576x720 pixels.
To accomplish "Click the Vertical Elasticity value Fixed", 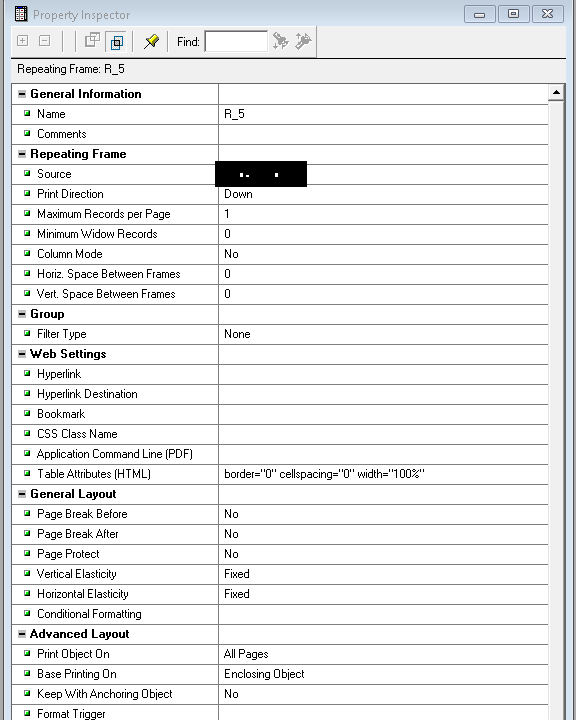I will (237, 574).
